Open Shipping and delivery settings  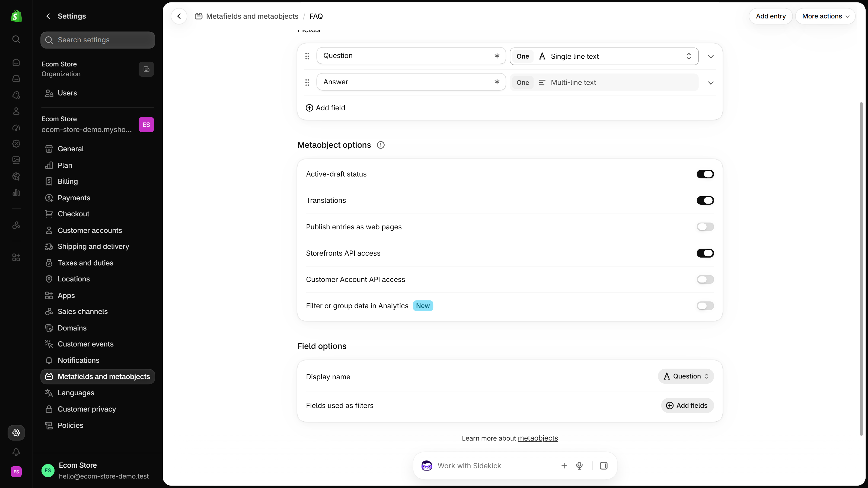click(98, 246)
